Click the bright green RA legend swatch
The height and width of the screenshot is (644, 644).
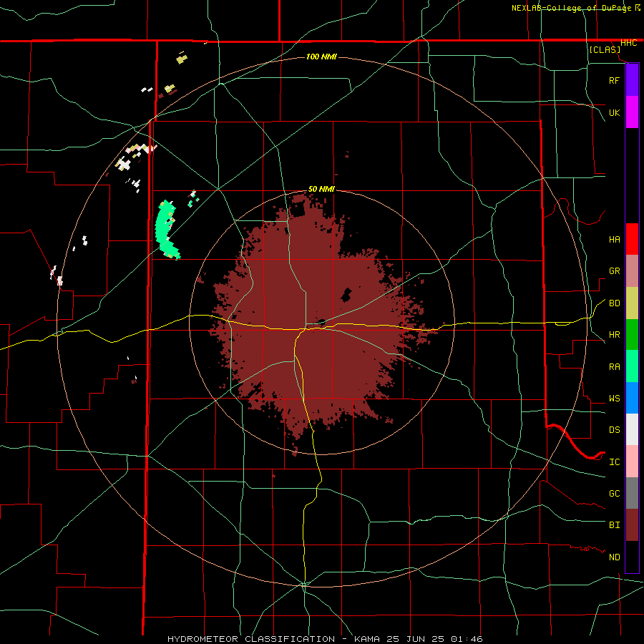click(x=632, y=366)
